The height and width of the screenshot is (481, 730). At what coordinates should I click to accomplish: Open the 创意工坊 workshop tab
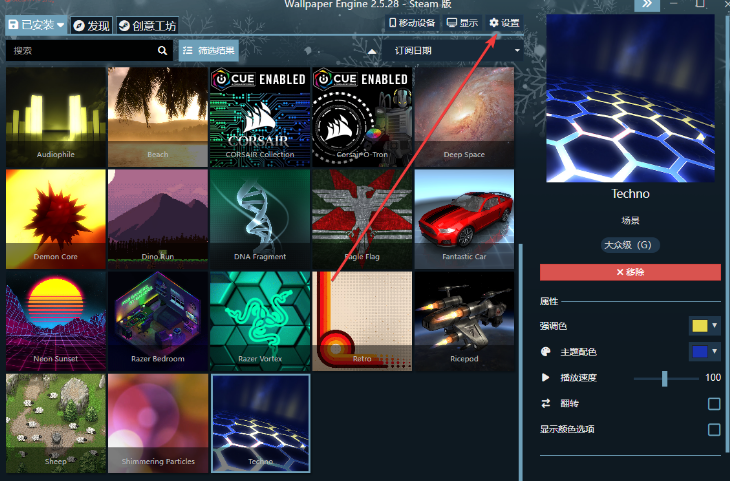click(146, 25)
